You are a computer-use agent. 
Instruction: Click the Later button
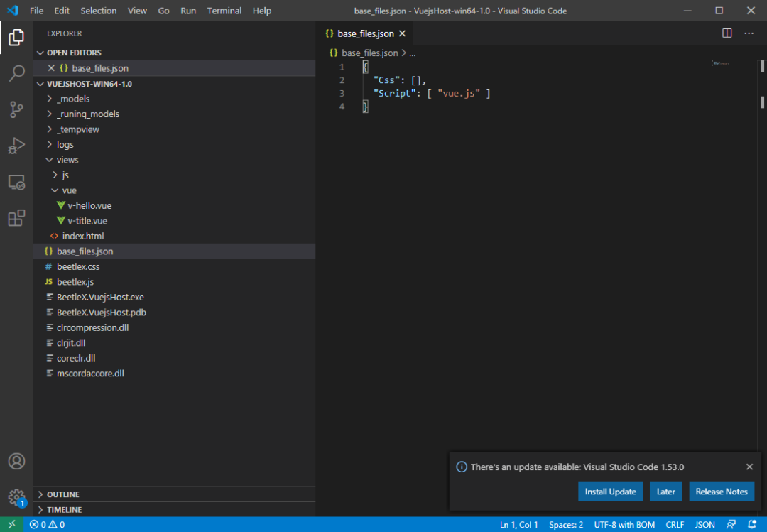pos(665,492)
